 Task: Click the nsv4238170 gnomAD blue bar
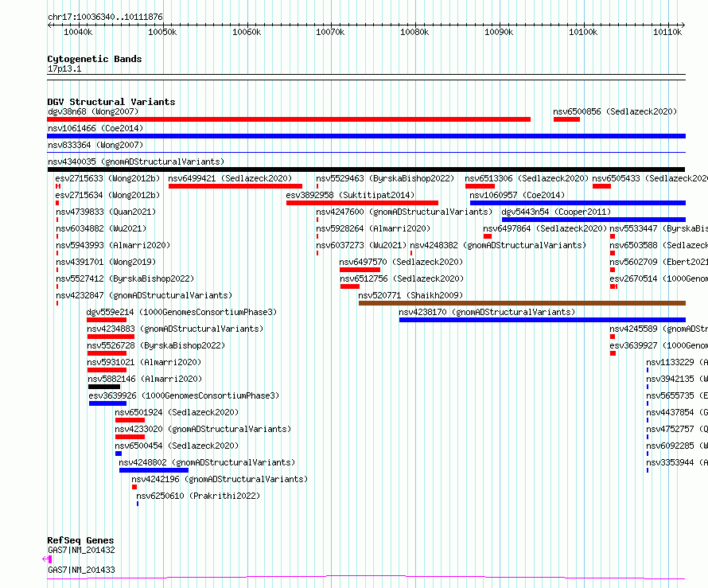543,320
